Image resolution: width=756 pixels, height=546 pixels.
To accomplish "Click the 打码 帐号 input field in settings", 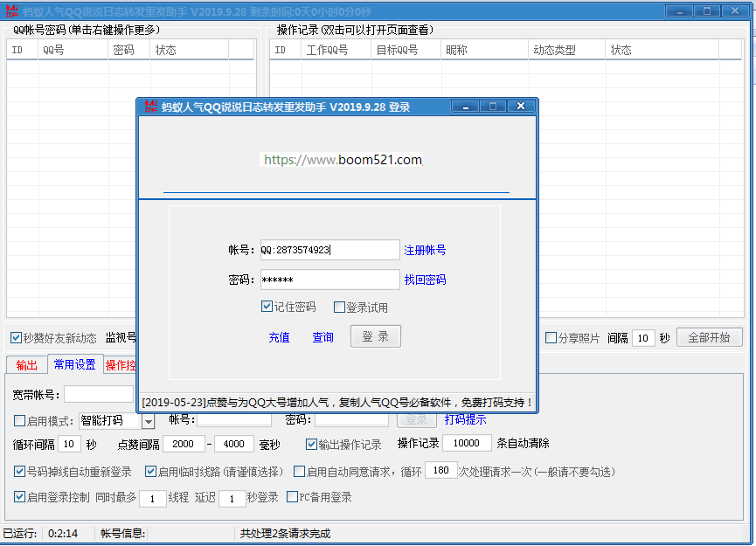I will [x=234, y=419].
